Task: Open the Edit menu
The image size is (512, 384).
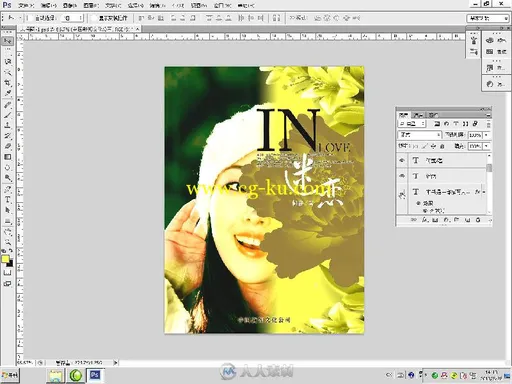Action: click(x=49, y=6)
